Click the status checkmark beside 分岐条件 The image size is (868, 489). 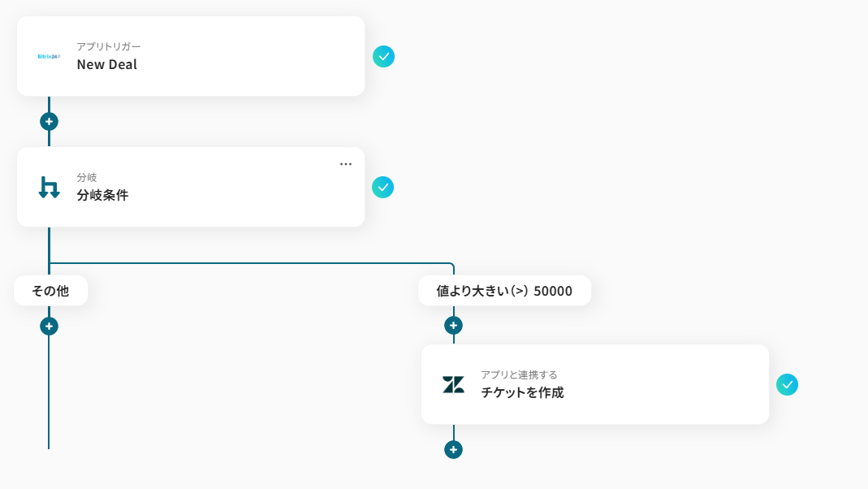(382, 188)
